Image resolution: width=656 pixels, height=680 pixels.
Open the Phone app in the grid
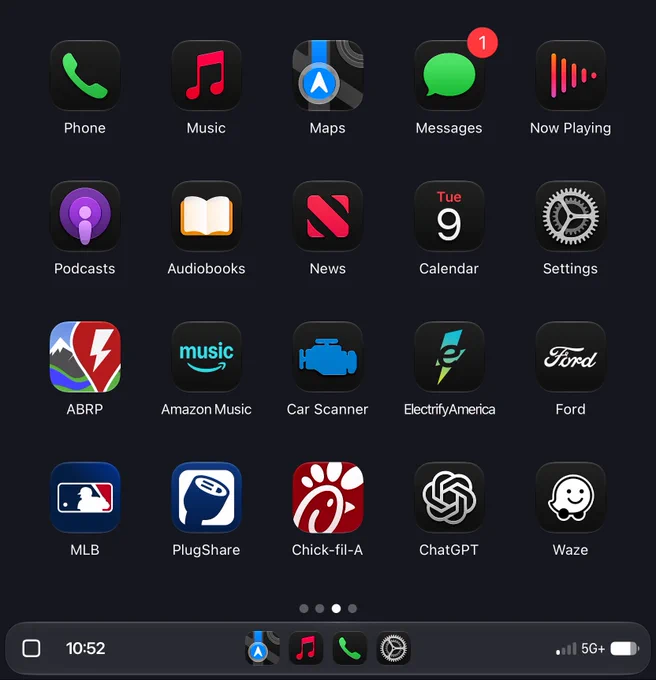[85, 75]
